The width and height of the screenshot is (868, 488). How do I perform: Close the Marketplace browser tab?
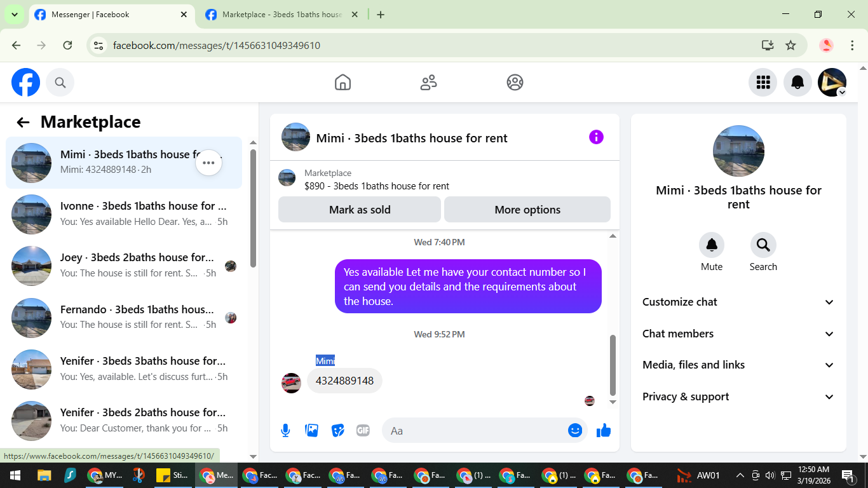[355, 15]
